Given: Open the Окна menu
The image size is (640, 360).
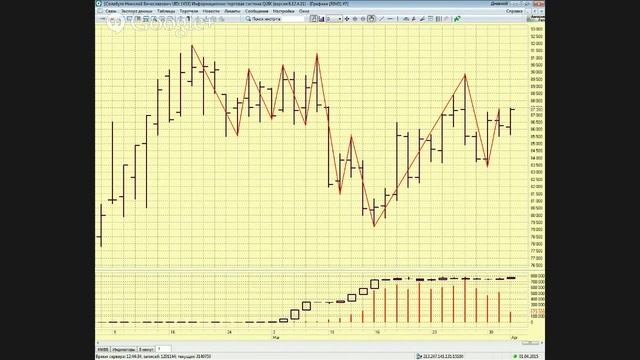Looking at the screenshot, I should 304,11.
